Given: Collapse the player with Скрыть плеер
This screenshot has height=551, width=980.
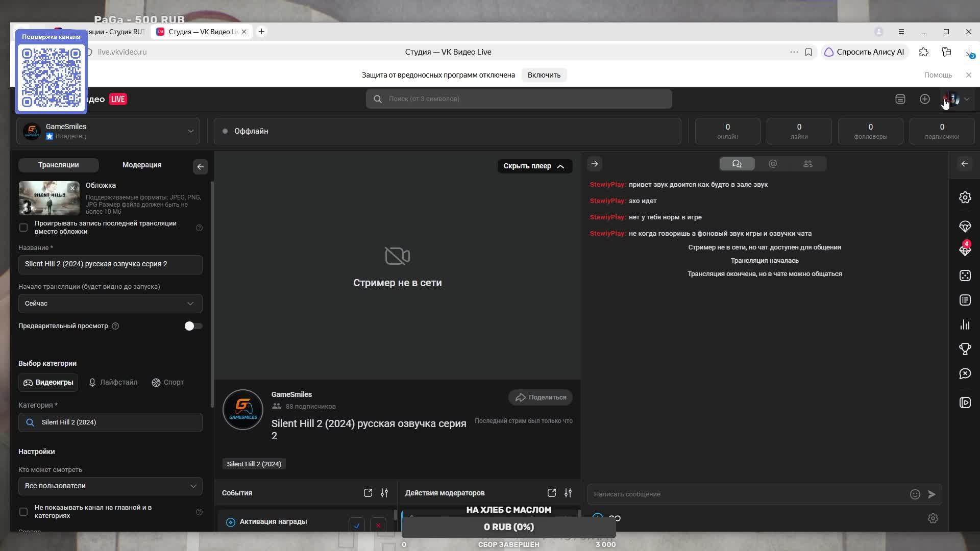Looking at the screenshot, I should click(534, 166).
